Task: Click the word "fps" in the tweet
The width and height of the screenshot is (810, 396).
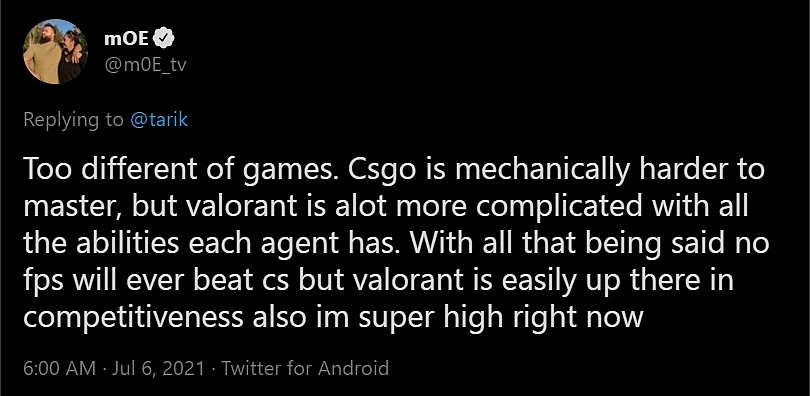Action: [x=44, y=280]
